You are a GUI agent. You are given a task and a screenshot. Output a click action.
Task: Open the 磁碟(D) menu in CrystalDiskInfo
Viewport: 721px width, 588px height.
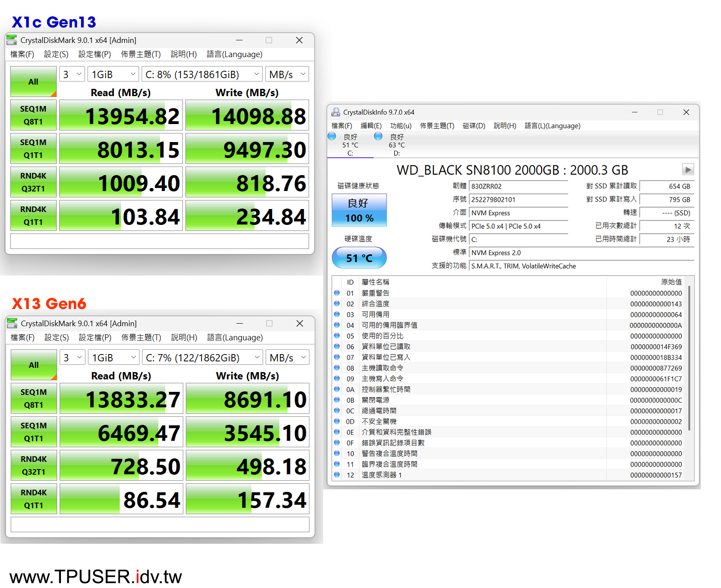[474, 126]
